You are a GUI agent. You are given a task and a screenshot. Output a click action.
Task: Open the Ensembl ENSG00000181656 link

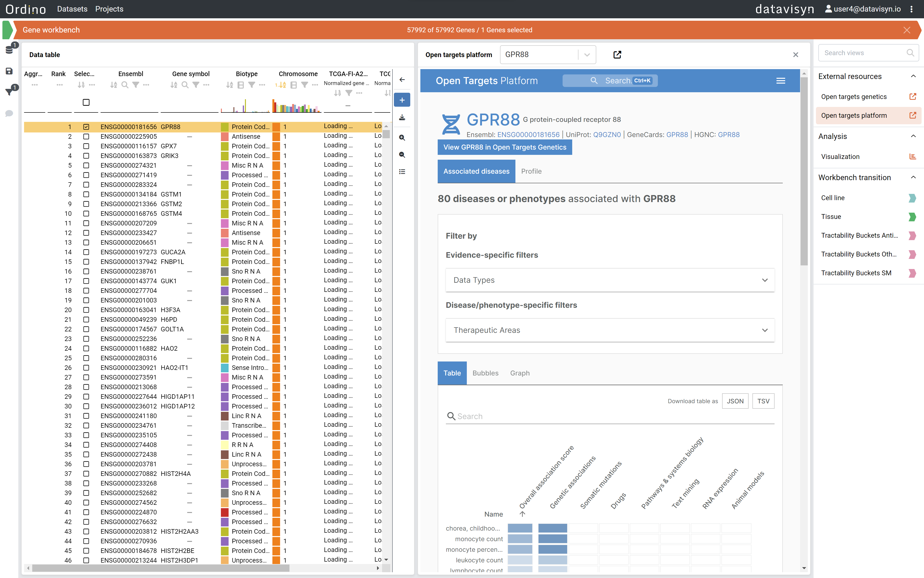pos(528,135)
